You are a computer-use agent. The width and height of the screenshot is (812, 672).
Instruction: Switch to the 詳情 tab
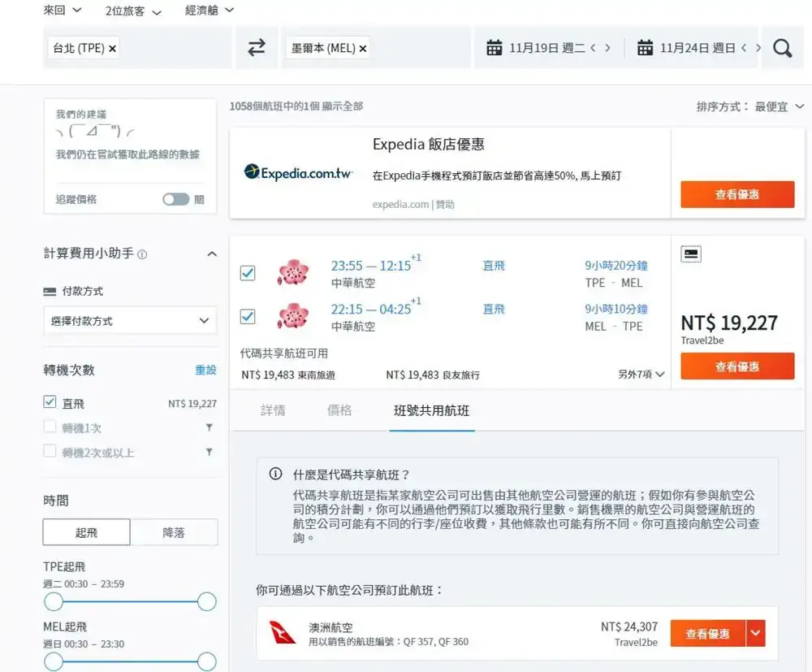click(x=273, y=410)
